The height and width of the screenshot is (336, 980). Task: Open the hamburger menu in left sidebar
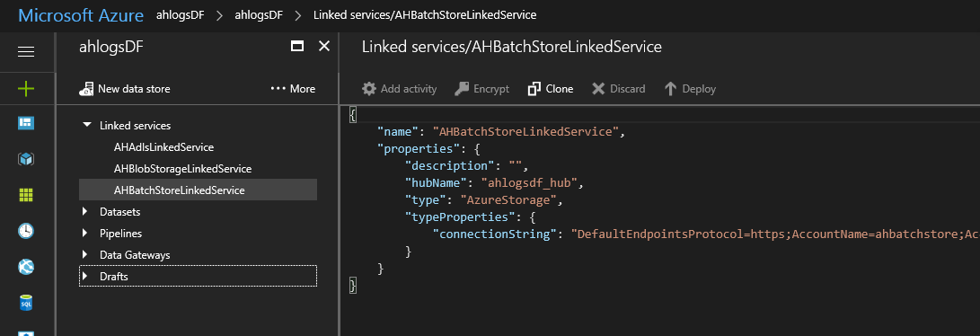(x=26, y=52)
